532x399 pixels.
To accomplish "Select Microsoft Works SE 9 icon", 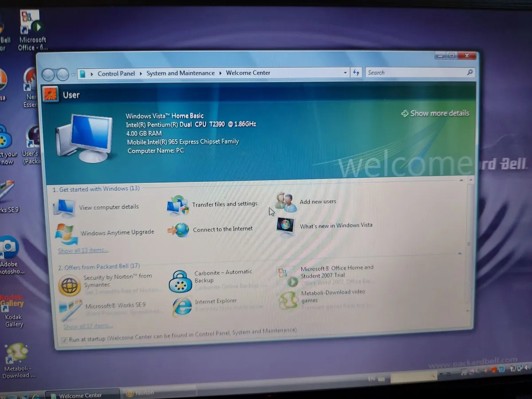I will pyautogui.click(x=71, y=310).
